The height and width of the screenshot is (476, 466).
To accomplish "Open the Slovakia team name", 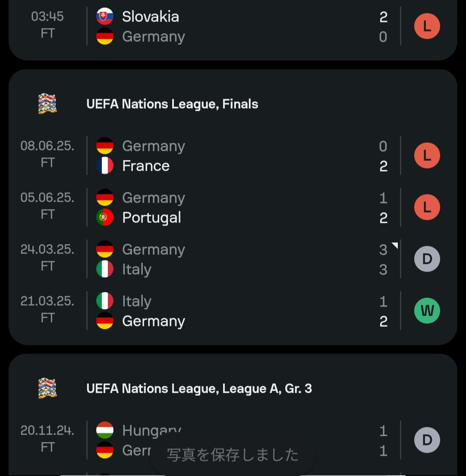I will tap(150, 16).
